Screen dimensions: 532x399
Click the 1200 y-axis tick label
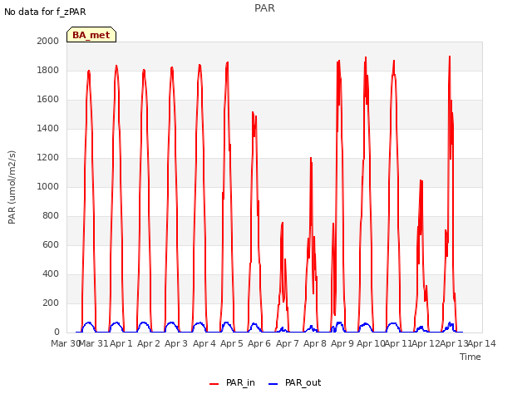(48, 157)
